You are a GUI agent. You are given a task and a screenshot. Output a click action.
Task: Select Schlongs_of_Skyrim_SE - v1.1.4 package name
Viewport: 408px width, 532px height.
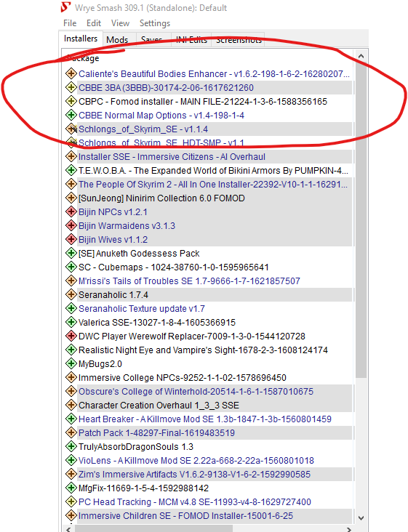pos(143,129)
